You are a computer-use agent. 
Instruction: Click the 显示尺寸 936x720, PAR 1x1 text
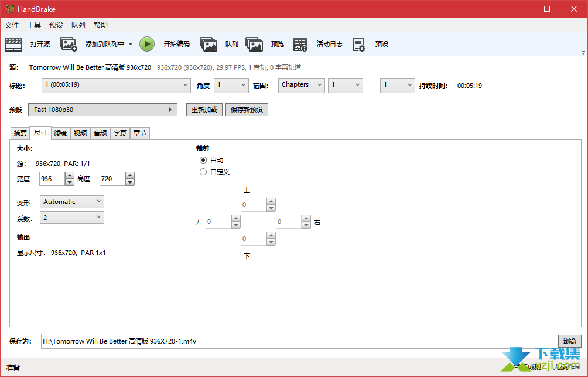point(61,253)
